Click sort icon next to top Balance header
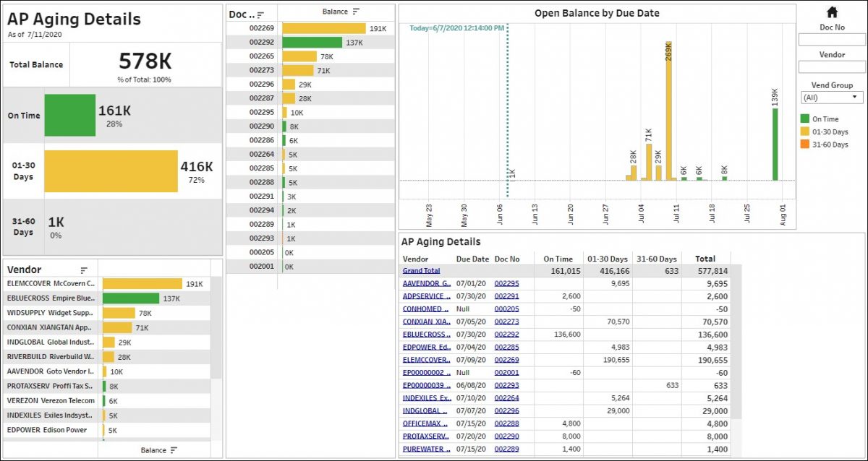The height and width of the screenshot is (461, 868). (x=356, y=12)
